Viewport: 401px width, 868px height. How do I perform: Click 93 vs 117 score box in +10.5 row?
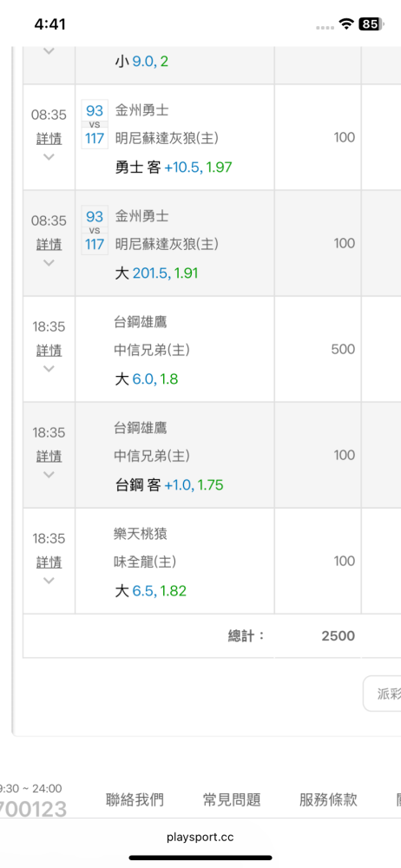tap(95, 124)
